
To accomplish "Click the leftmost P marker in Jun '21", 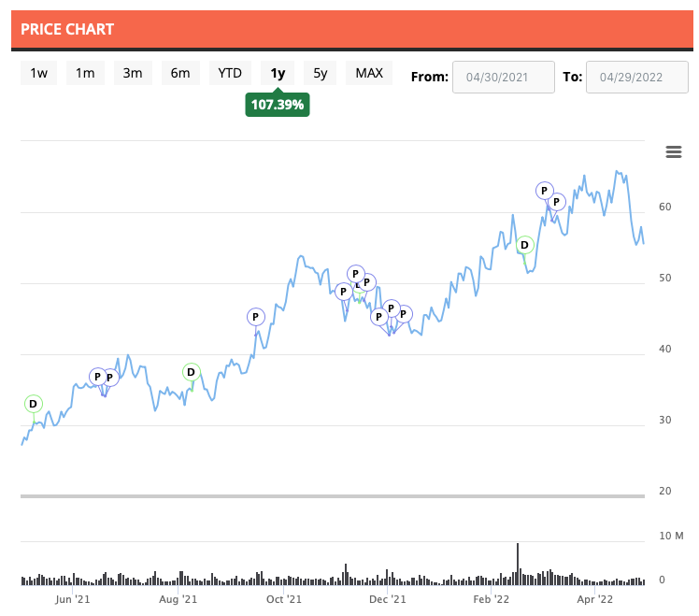I will 97,376.
